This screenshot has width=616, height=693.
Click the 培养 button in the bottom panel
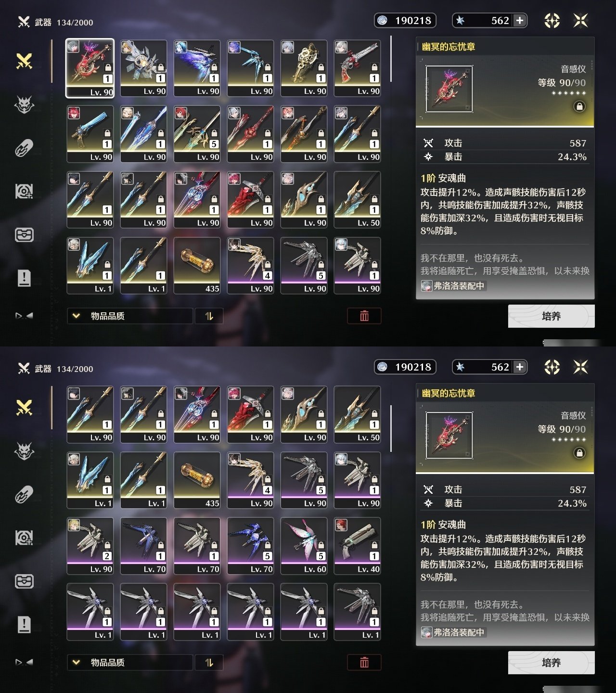tap(551, 663)
